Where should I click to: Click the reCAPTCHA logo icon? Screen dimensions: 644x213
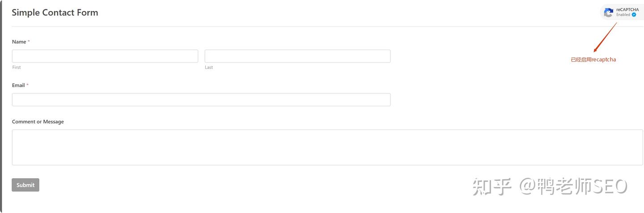608,13
